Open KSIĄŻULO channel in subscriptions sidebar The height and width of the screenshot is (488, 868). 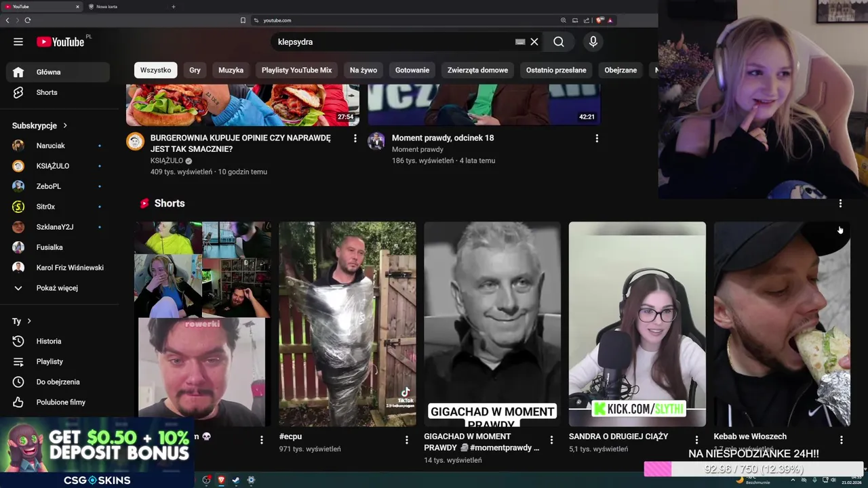(x=58, y=166)
